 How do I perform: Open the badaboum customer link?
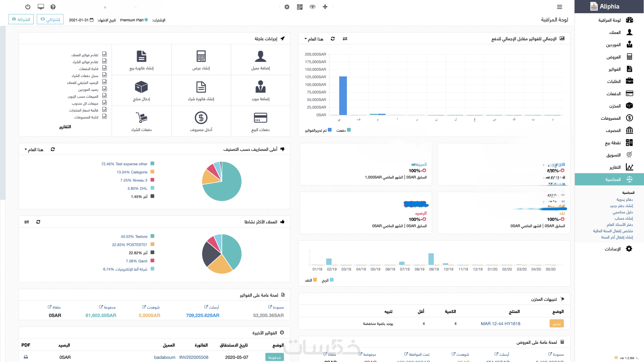(x=165, y=357)
